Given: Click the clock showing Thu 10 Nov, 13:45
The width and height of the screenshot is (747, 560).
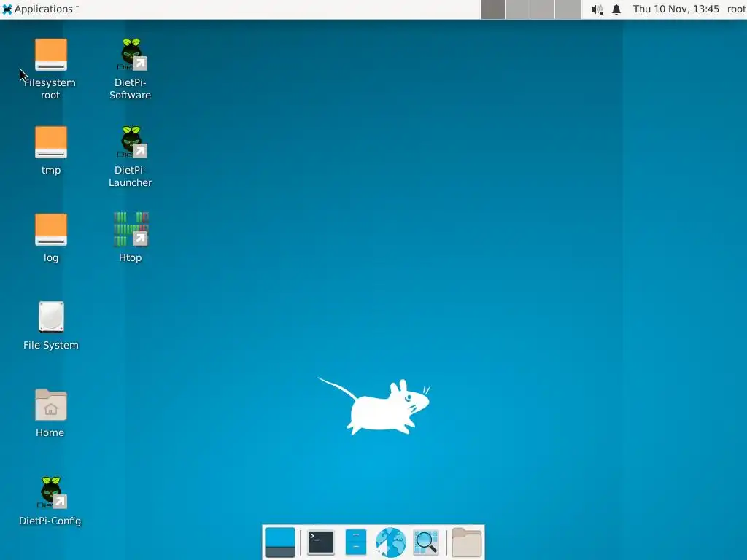Looking at the screenshot, I should [676, 9].
